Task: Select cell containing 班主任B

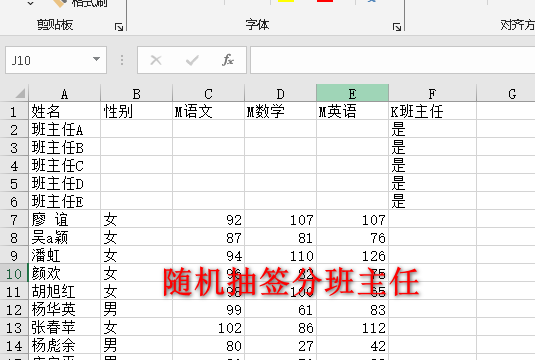Action: [x=64, y=147]
